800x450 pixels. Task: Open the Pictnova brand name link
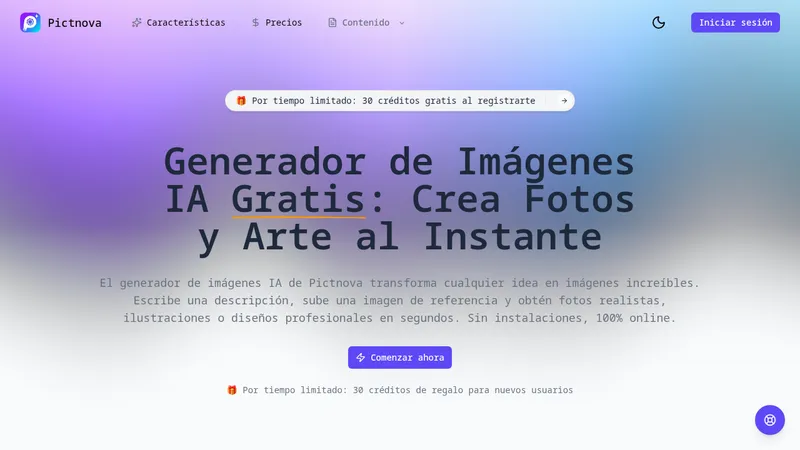click(74, 23)
